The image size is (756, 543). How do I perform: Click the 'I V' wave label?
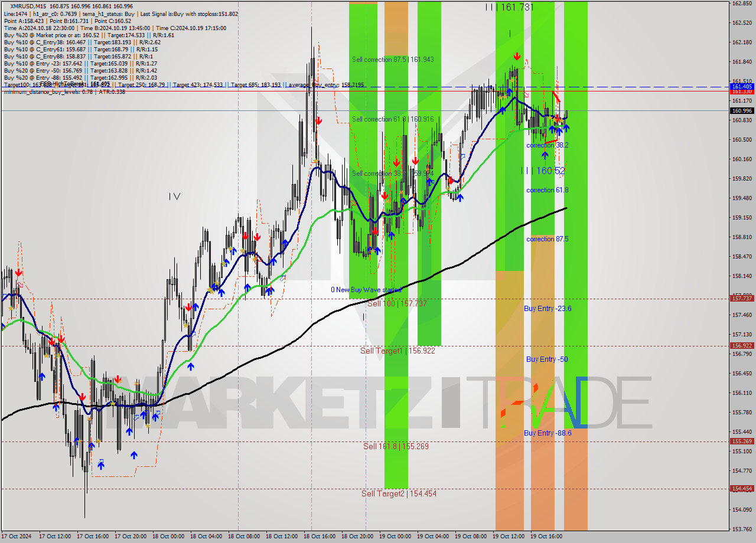pos(174,197)
